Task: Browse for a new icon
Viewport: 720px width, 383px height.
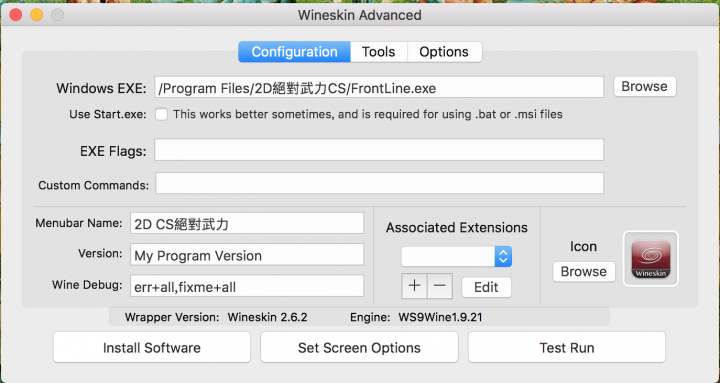Action: pos(584,271)
